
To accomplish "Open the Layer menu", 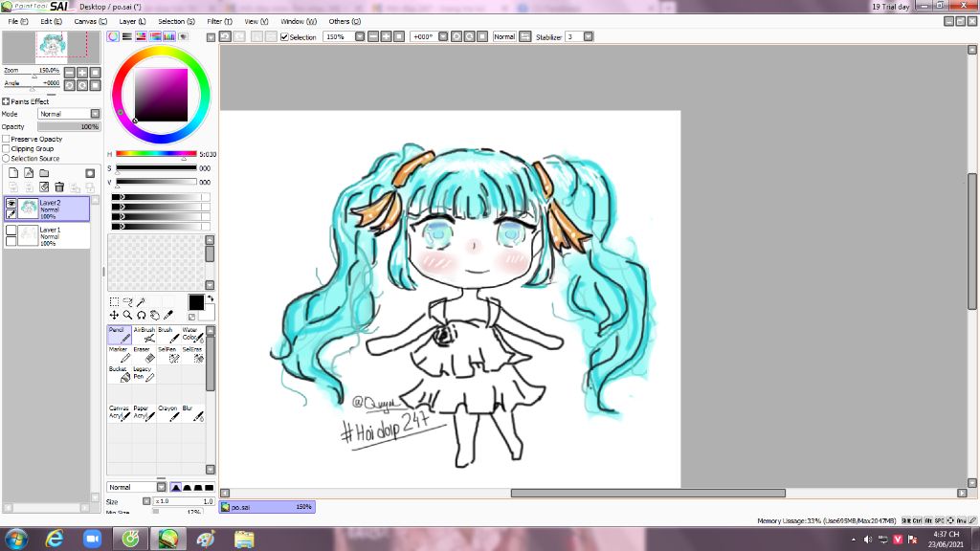I will (x=132, y=21).
